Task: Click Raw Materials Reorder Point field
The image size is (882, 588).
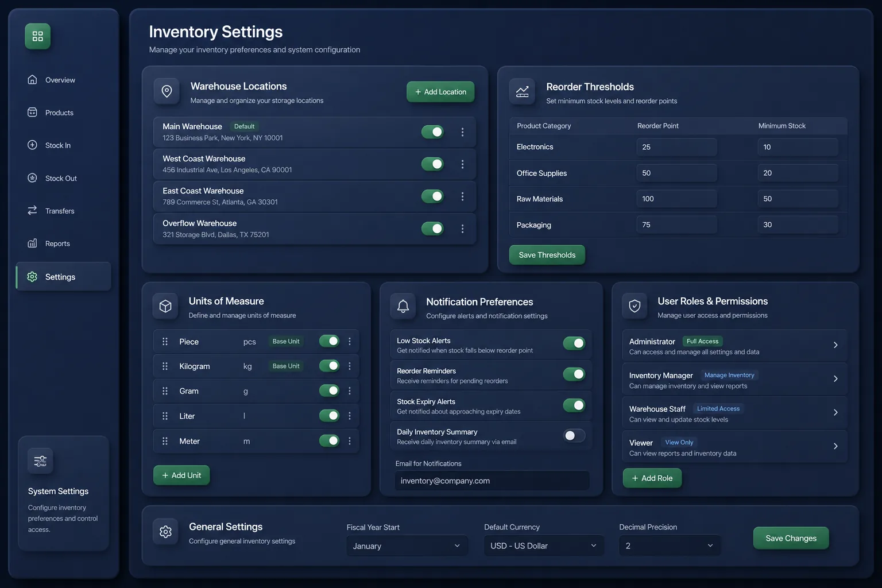Action: tap(676, 199)
